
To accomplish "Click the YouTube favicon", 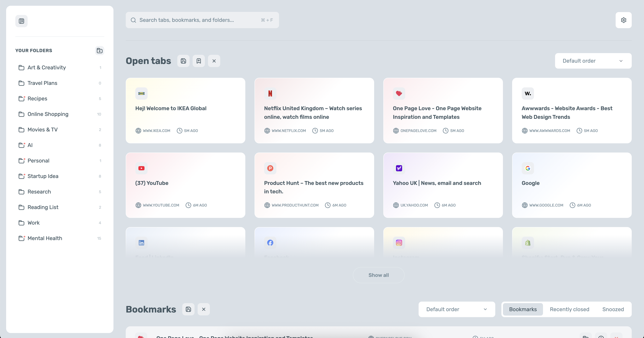I will 141,168.
